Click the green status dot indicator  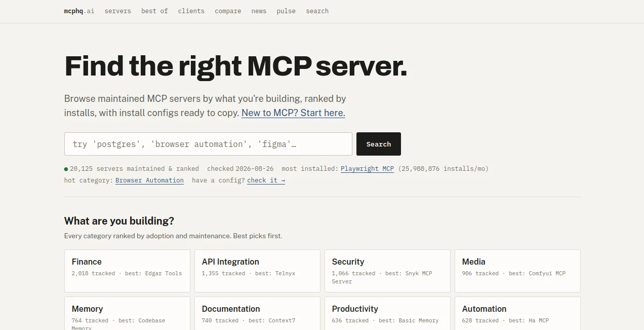[x=66, y=169]
